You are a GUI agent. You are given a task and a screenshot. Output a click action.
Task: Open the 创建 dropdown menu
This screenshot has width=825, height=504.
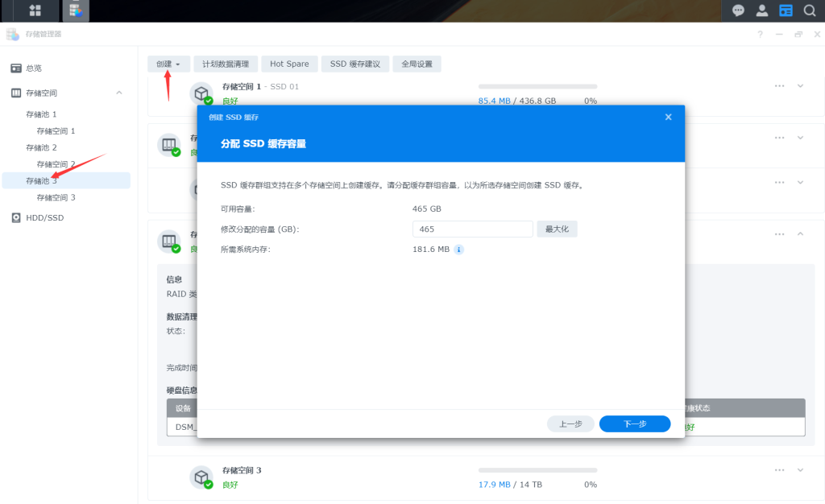tap(168, 64)
